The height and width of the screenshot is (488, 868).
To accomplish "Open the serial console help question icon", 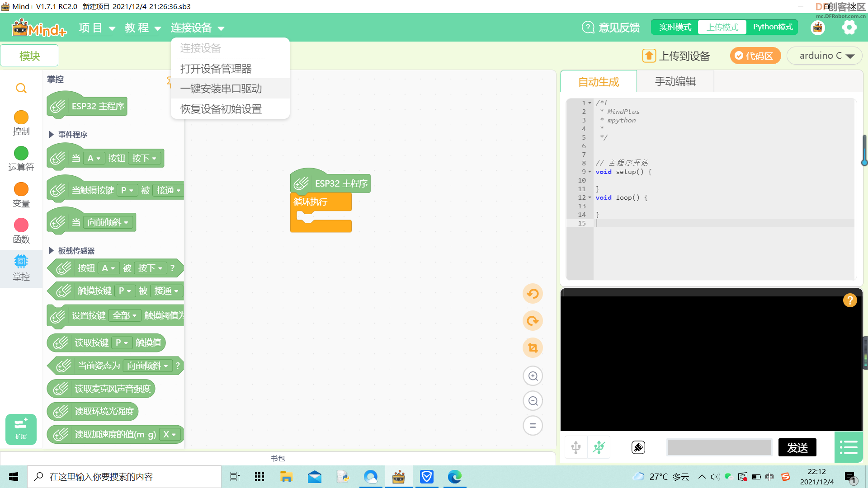I will (850, 300).
